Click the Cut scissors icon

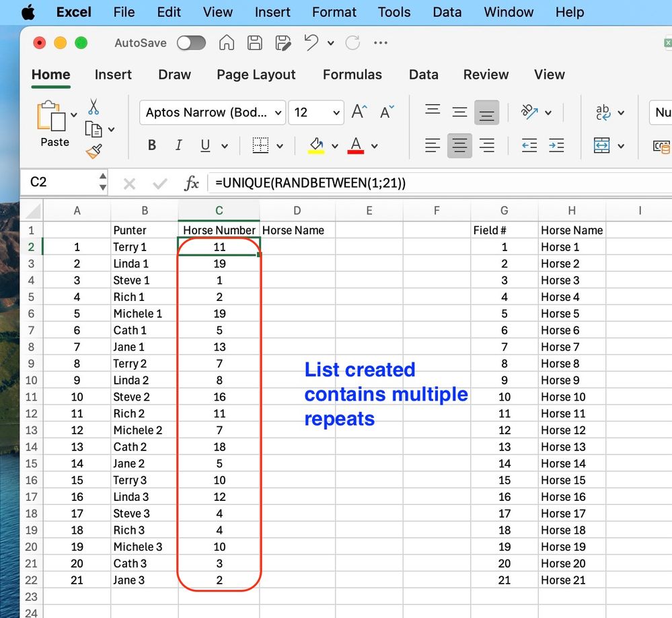pos(94,107)
